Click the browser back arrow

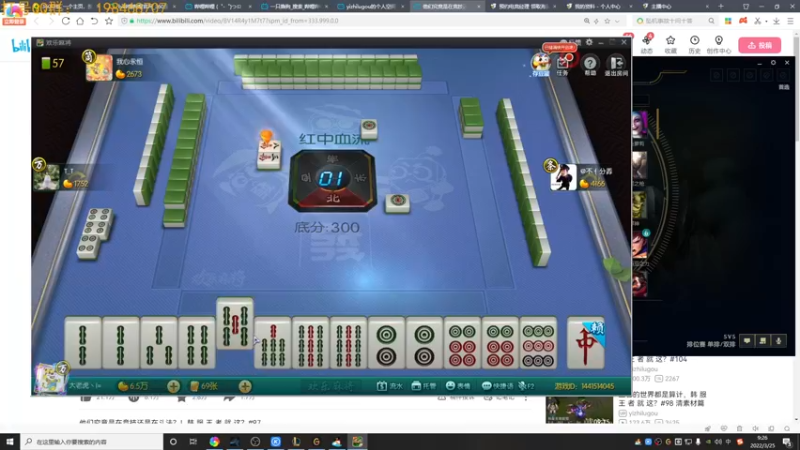pyautogui.click(x=36, y=21)
